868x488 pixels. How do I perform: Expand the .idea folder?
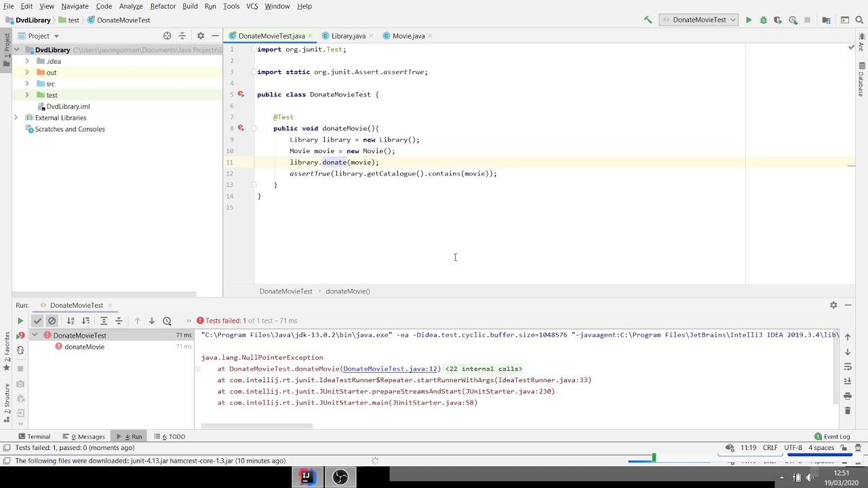pyautogui.click(x=26, y=61)
